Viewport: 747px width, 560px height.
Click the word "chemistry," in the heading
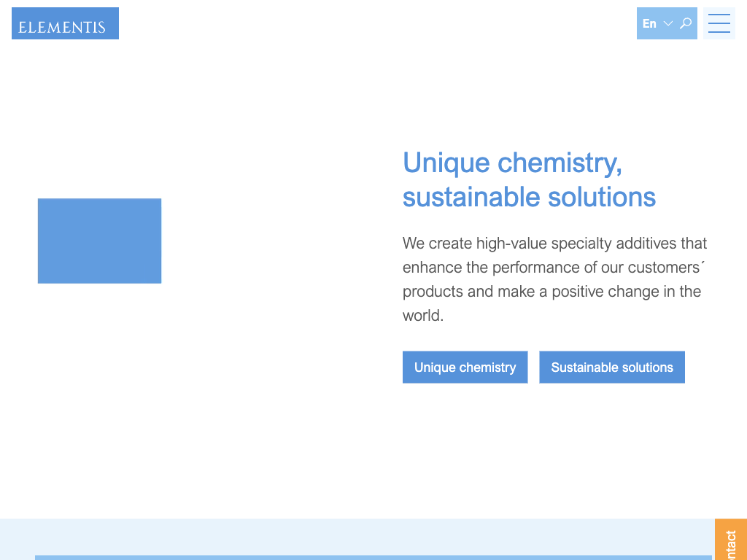pos(560,162)
